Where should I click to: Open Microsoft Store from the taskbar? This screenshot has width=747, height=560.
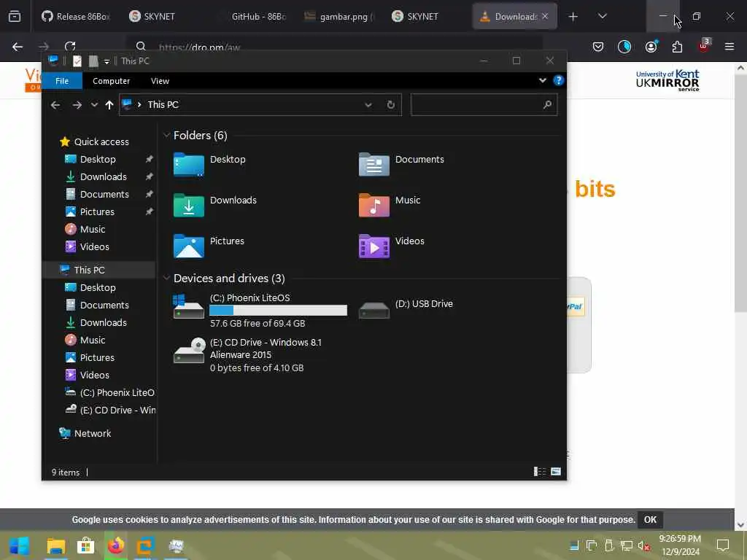[86, 545]
